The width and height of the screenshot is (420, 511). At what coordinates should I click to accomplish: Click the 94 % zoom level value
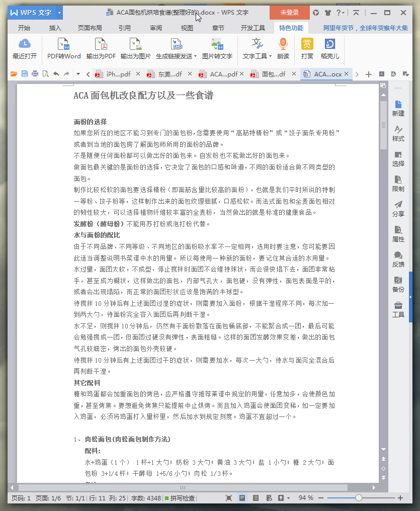(x=306, y=498)
